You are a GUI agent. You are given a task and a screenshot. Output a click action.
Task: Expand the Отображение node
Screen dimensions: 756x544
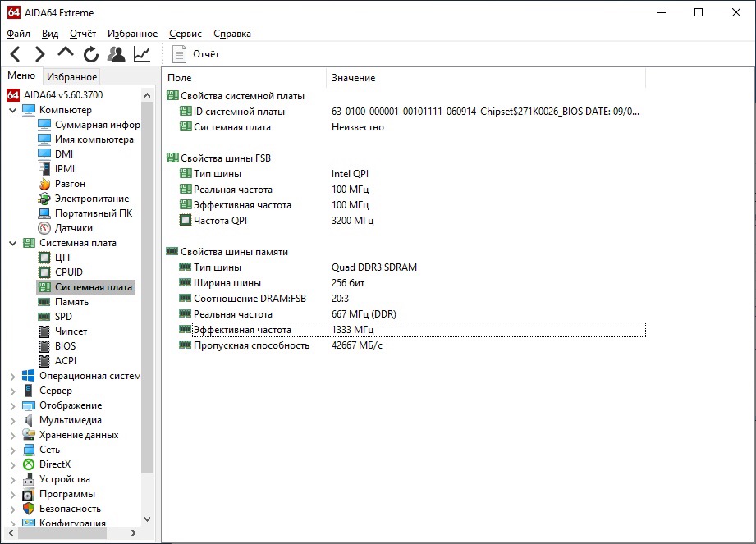(12, 405)
